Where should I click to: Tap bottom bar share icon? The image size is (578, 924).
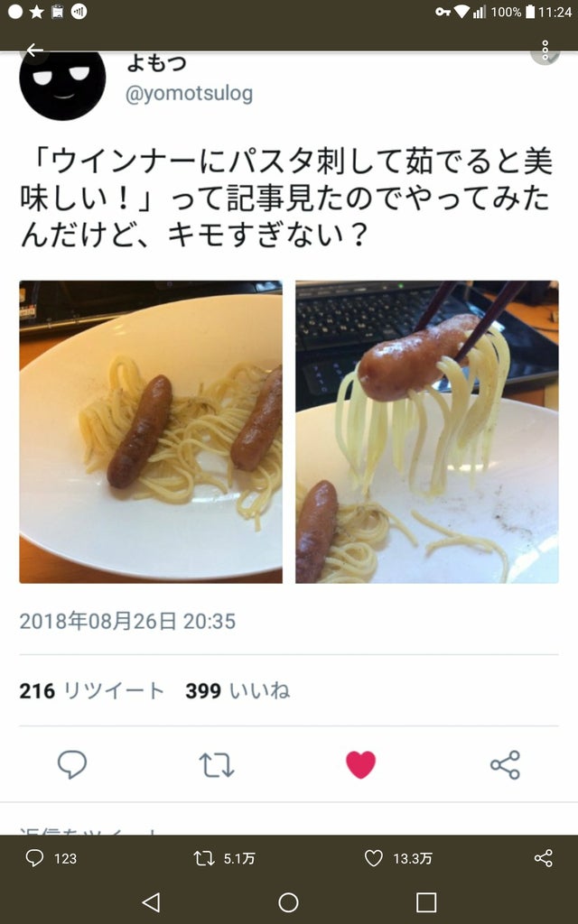(543, 858)
